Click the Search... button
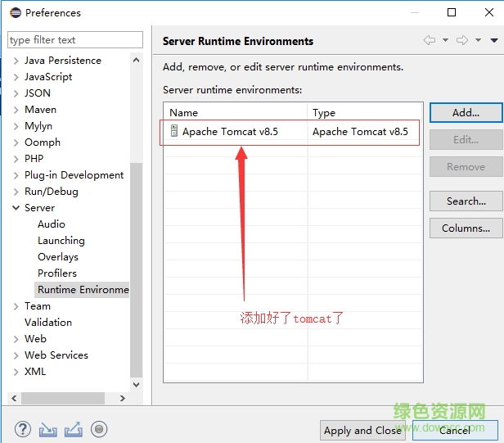This screenshot has height=443, width=504. click(466, 201)
